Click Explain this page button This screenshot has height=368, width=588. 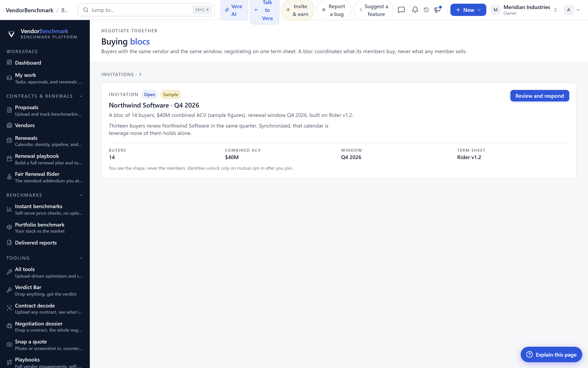[551, 354]
